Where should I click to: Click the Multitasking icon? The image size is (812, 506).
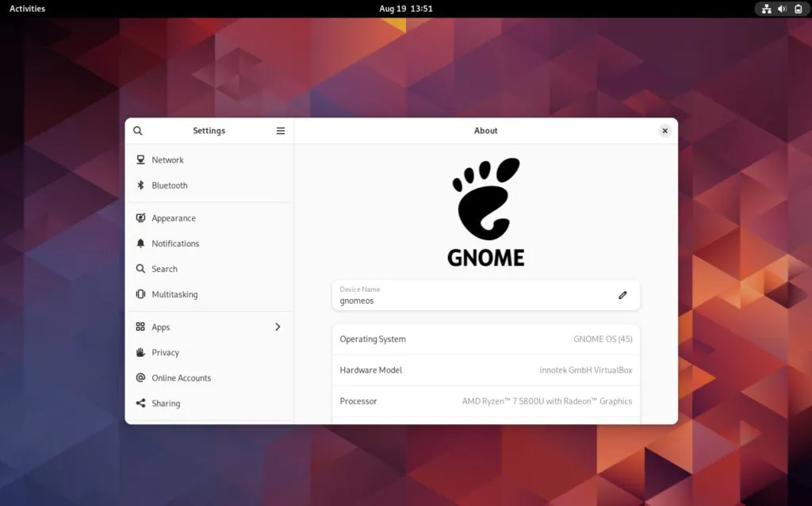(140, 294)
